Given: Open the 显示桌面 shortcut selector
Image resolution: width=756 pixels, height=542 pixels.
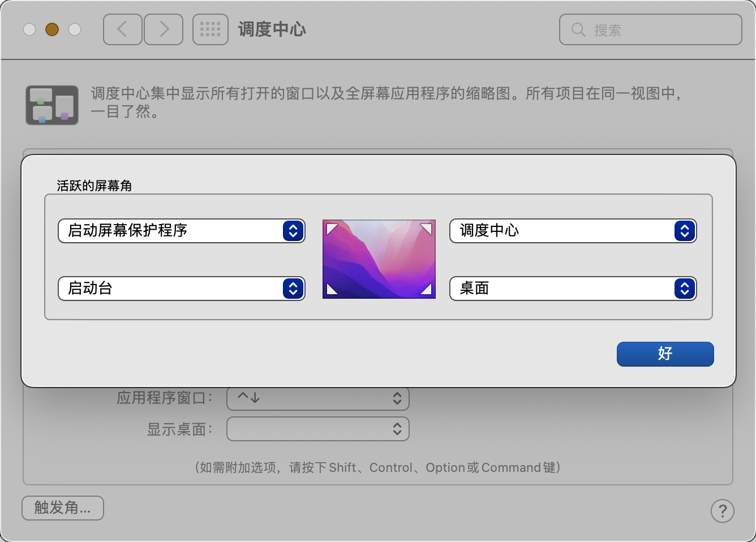Looking at the screenshot, I should [317, 428].
